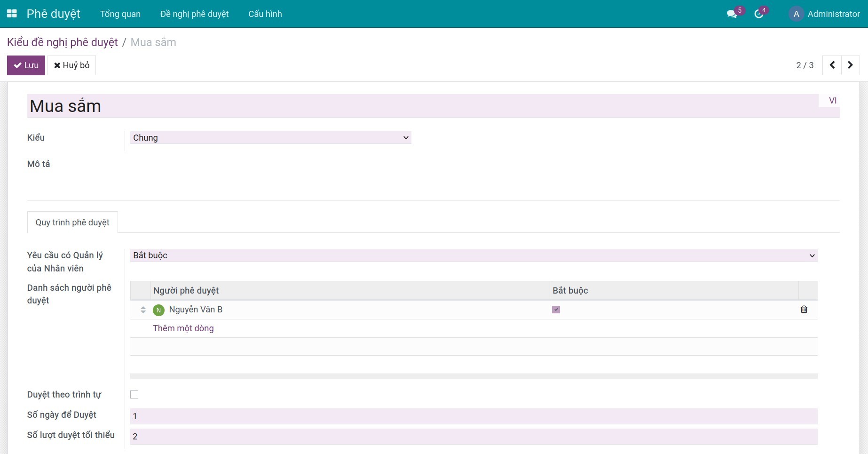
Task: Save the record with Lưu button
Action: point(26,65)
